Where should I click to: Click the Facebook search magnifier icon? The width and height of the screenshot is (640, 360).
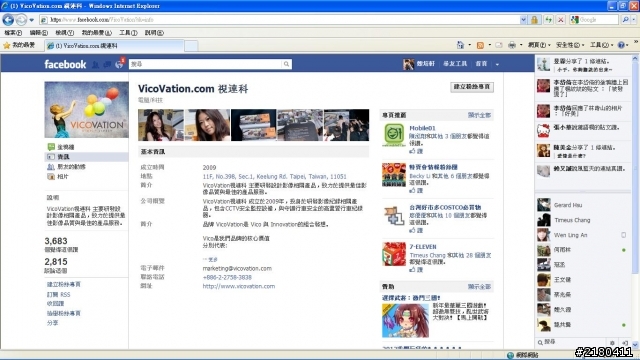286,64
